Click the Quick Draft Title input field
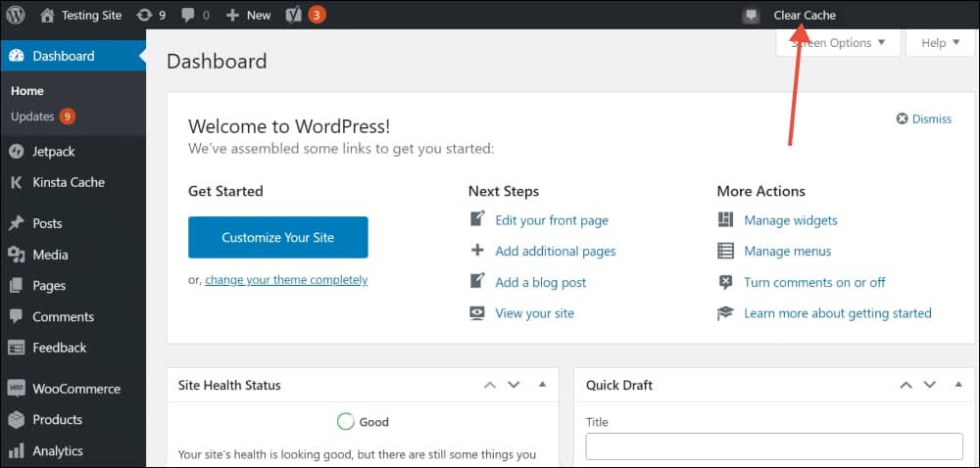The width and height of the screenshot is (980, 468). 774,446
